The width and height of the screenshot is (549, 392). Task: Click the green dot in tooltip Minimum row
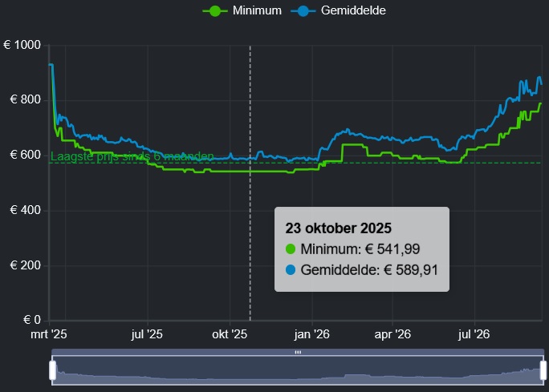(x=291, y=249)
